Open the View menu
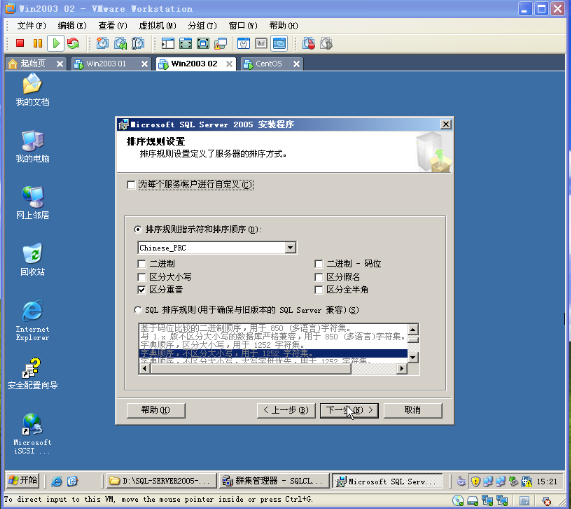Viewport: 571px width, 509px height. click(113, 25)
